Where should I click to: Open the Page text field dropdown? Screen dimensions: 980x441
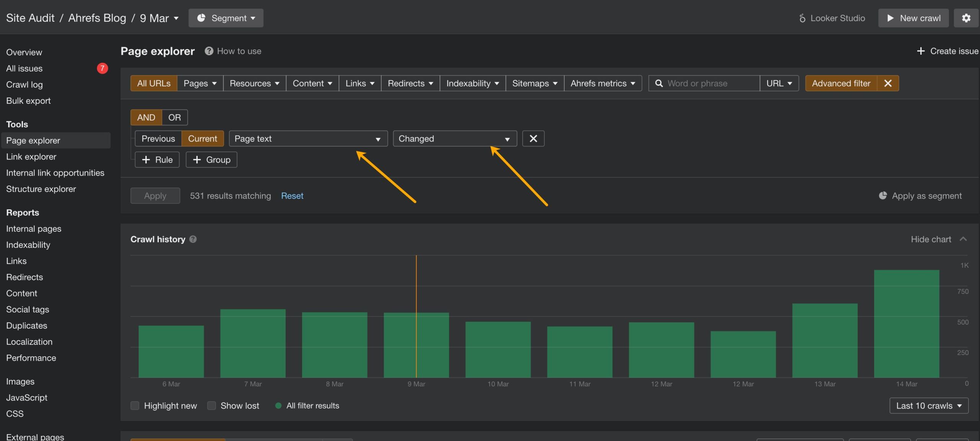[308, 138]
